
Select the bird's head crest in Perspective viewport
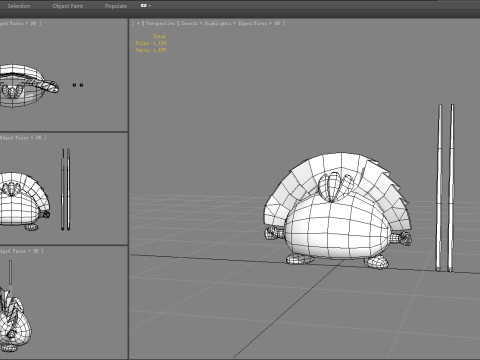[335, 187]
